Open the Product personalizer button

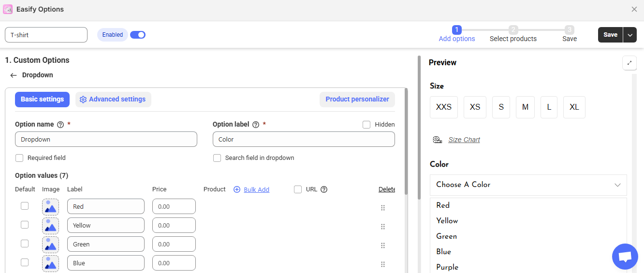click(x=357, y=100)
